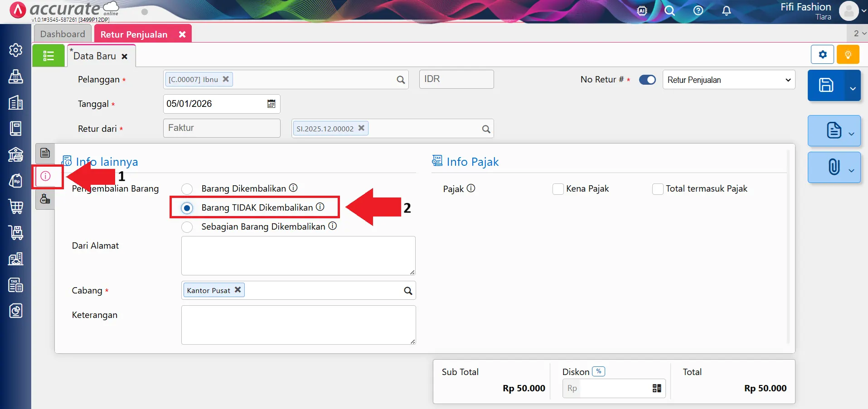Screen dimensions: 868x409
Task: Check Total termasuk Pajak option
Action: click(658, 189)
